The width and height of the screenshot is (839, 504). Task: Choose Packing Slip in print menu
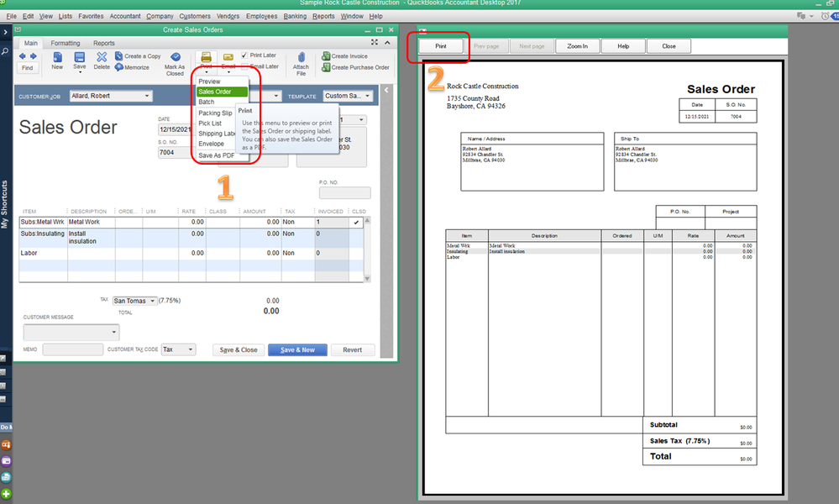pos(216,113)
